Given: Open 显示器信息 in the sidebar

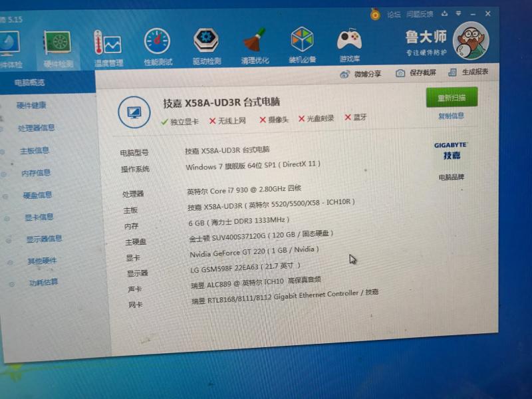Looking at the screenshot, I should pos(44,239).
